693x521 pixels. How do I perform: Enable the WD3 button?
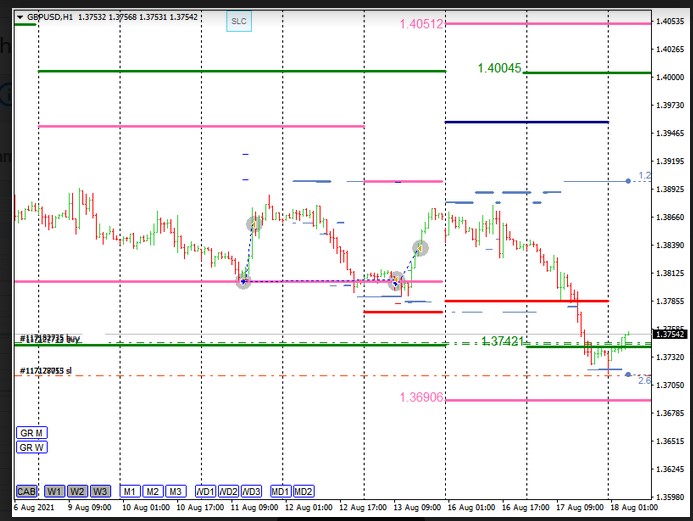(x=251, y=491)
